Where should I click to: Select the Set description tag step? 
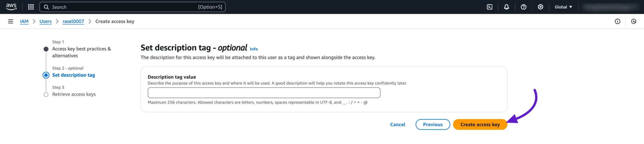pos(74,75)
